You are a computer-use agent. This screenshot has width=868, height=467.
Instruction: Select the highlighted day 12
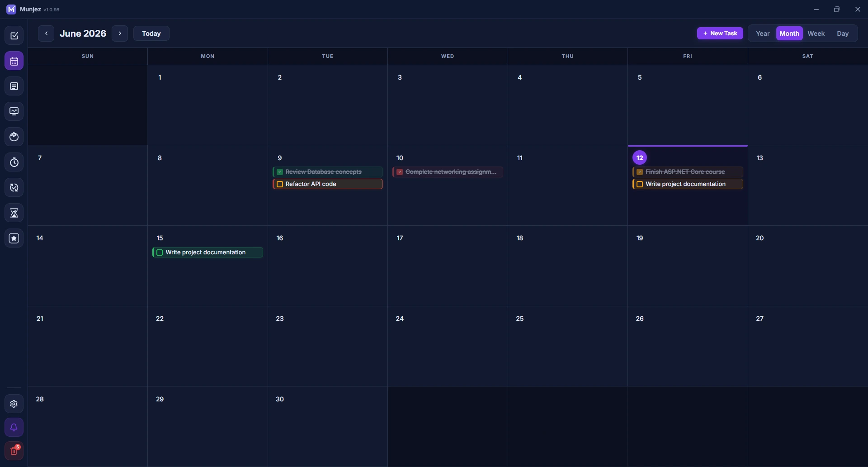click(x=640, y=158)
